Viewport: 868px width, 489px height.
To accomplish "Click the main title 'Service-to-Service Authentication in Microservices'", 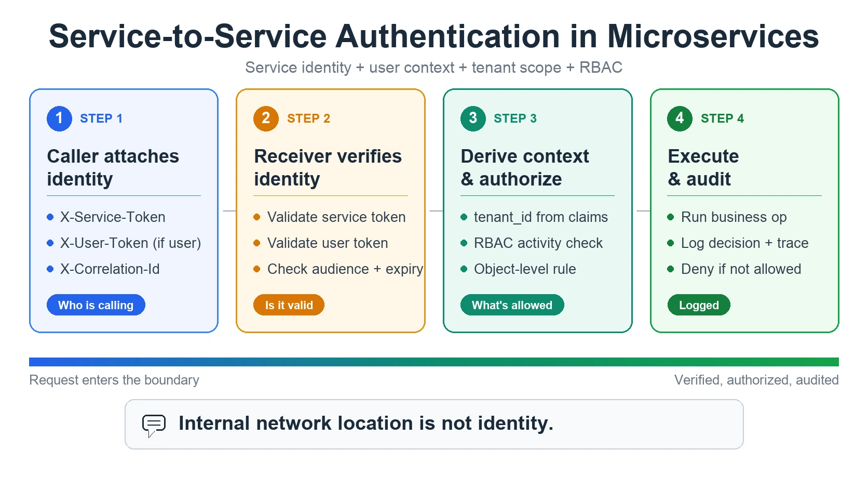I will click(434, 36).
